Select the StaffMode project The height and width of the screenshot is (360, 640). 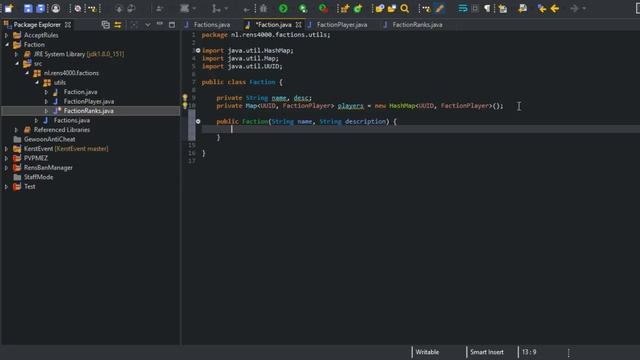pyautogui.click(x=38, y=177)
